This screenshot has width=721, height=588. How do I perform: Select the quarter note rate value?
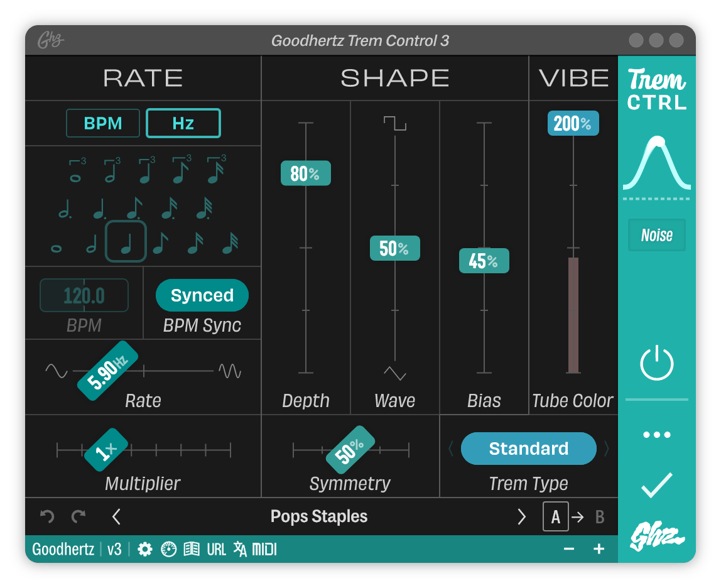point(126,241)
